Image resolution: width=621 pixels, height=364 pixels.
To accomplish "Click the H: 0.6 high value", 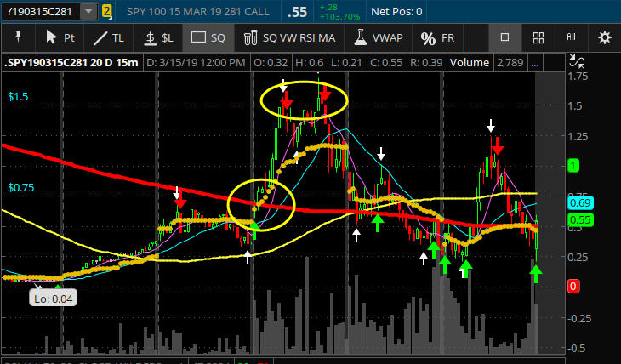I will point(310,63).
